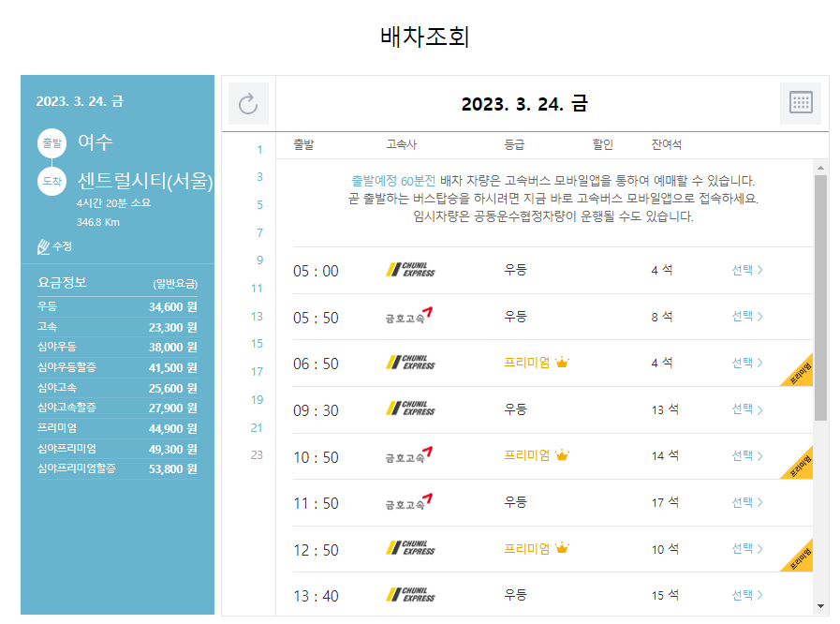The image size is (840, 624).
Task: Click the 프리미엄 grade on 06:50 row
Action: coord(527,363)
